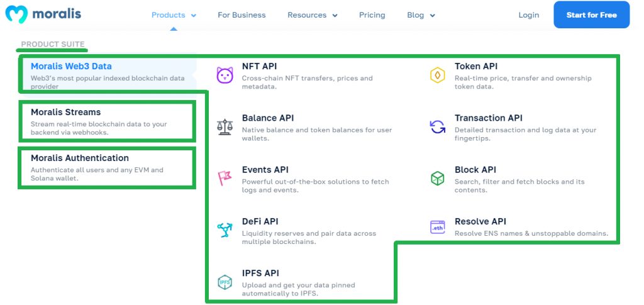
Task: Expand the Resources dropdown arrow
Action: pos(335,16)
